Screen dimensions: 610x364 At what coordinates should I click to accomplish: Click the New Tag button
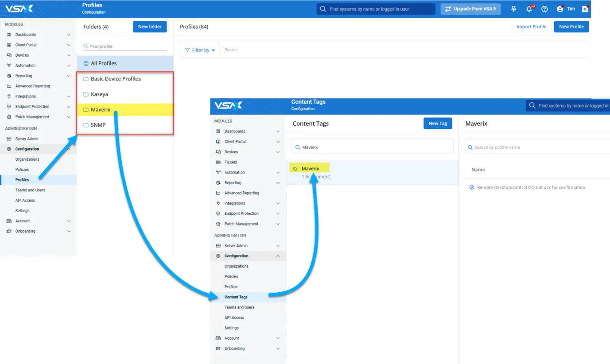coord(437,124)
